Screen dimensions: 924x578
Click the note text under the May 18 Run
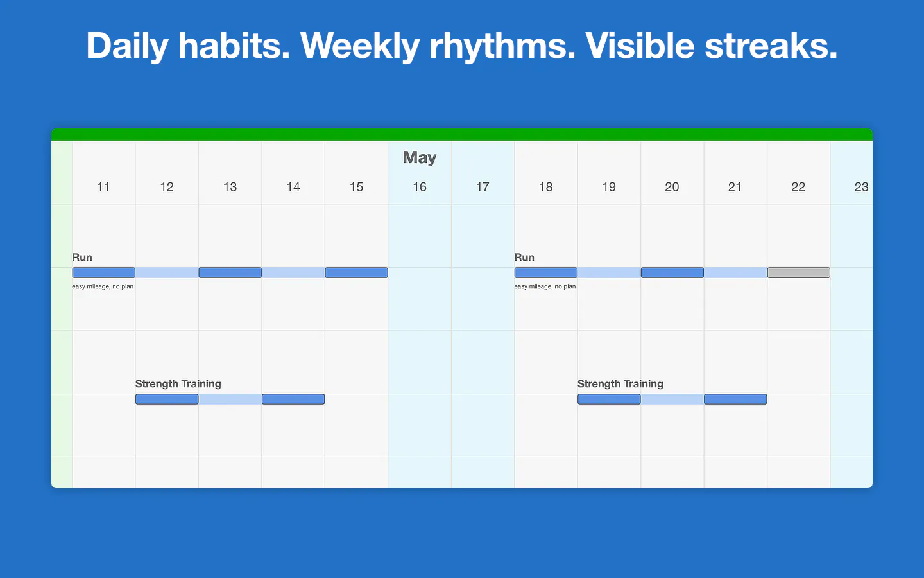click(545, 286)
